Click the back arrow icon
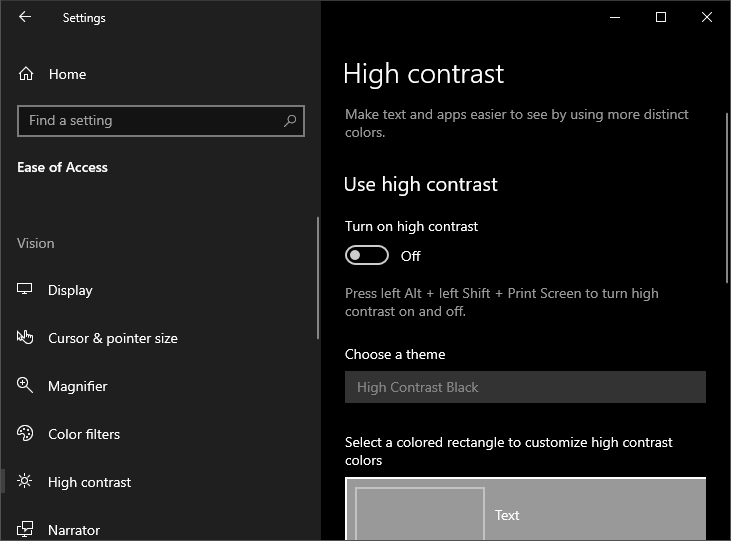 pos(25,17)
